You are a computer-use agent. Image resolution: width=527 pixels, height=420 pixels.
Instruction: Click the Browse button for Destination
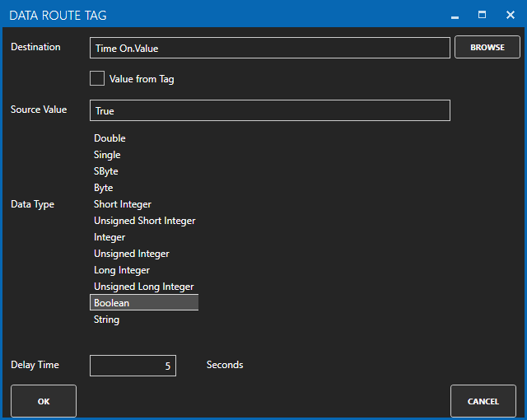487,47
